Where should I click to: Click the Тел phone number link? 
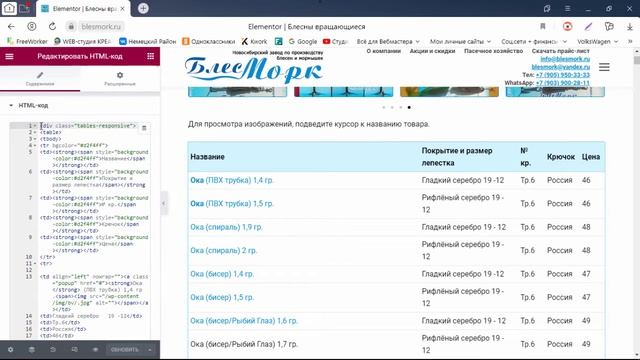click(562, 75)
